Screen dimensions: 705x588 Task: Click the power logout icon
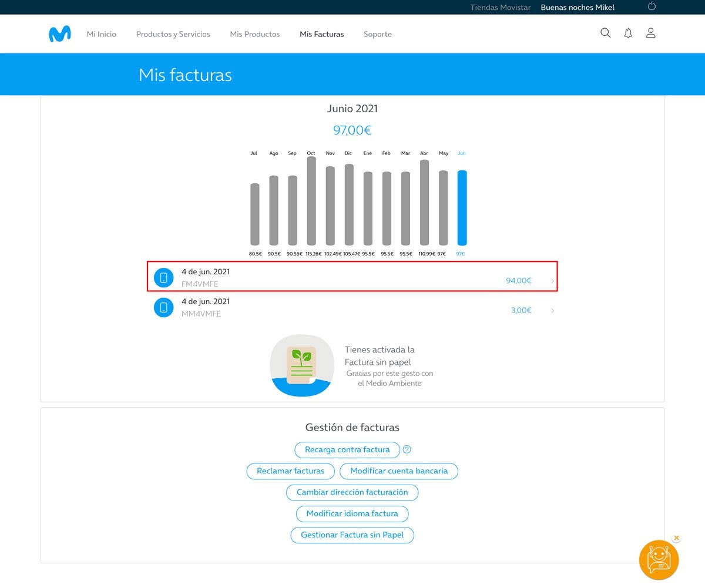pos(651,6)
